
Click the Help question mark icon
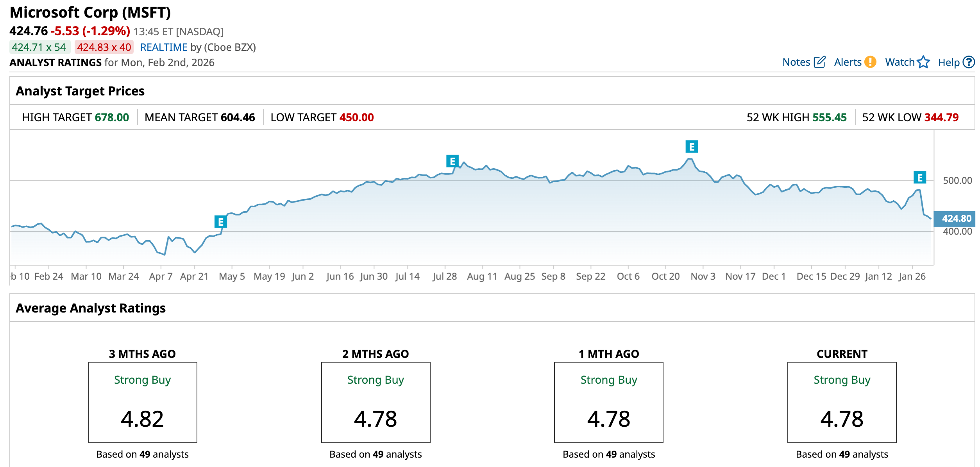click(x=969, y=62)
